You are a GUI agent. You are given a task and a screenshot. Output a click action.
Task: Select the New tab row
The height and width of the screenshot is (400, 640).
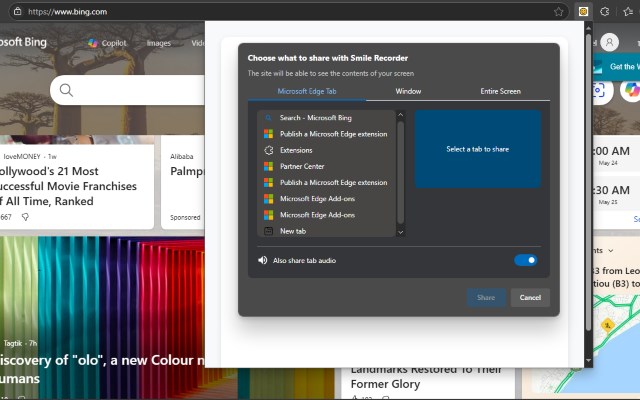(326, 231)
